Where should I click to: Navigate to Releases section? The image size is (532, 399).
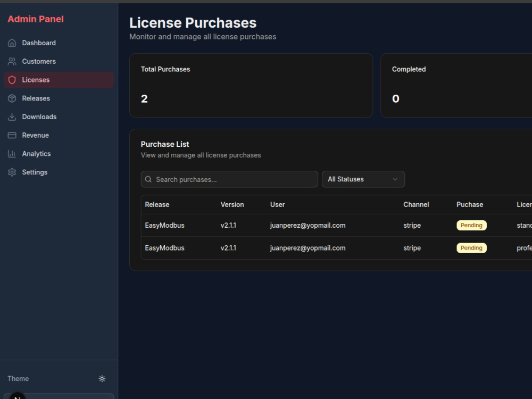(x=59, y=98)
